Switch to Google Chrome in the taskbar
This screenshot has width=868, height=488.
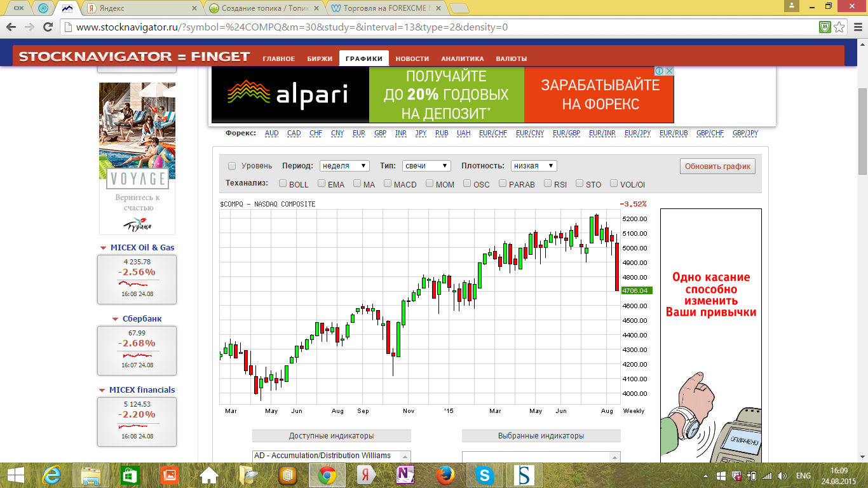click(x=327, y=475)
